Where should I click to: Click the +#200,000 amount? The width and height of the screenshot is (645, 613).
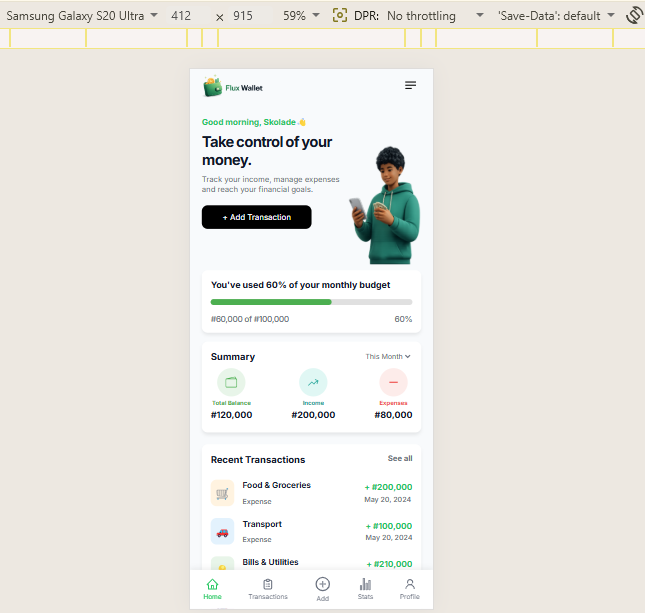[x=388, y=487]
